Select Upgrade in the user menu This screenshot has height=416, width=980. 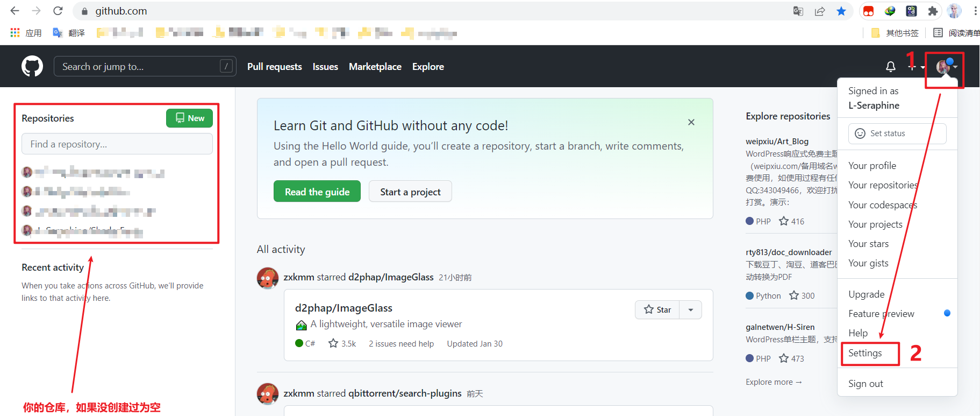(x=897, y=294)
